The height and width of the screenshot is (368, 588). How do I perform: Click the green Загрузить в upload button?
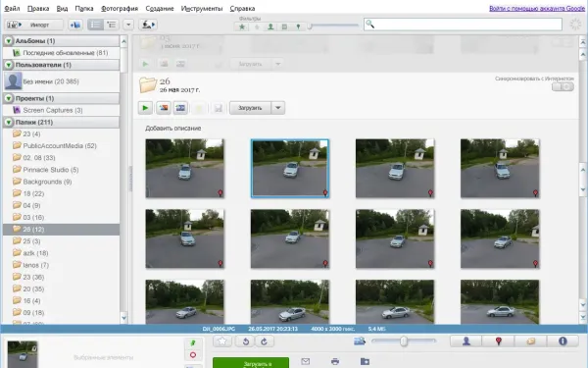pyautogui.click(x=251, y=363)
